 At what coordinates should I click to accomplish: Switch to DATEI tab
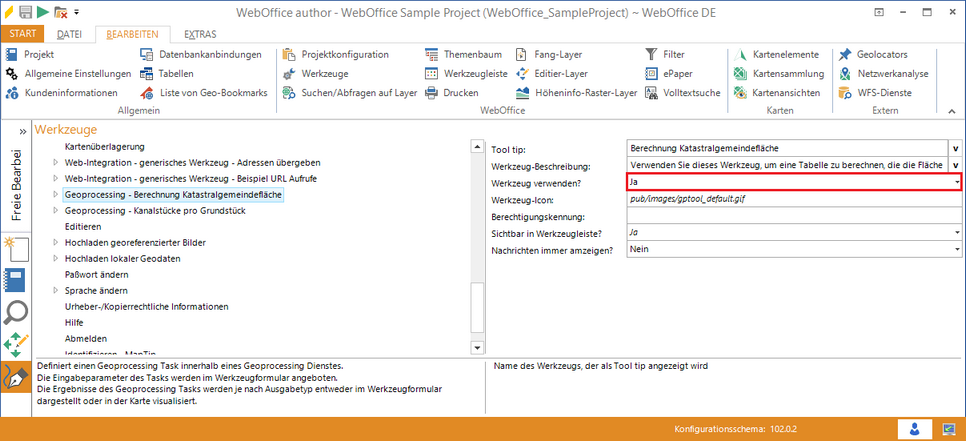coord(69,34)
